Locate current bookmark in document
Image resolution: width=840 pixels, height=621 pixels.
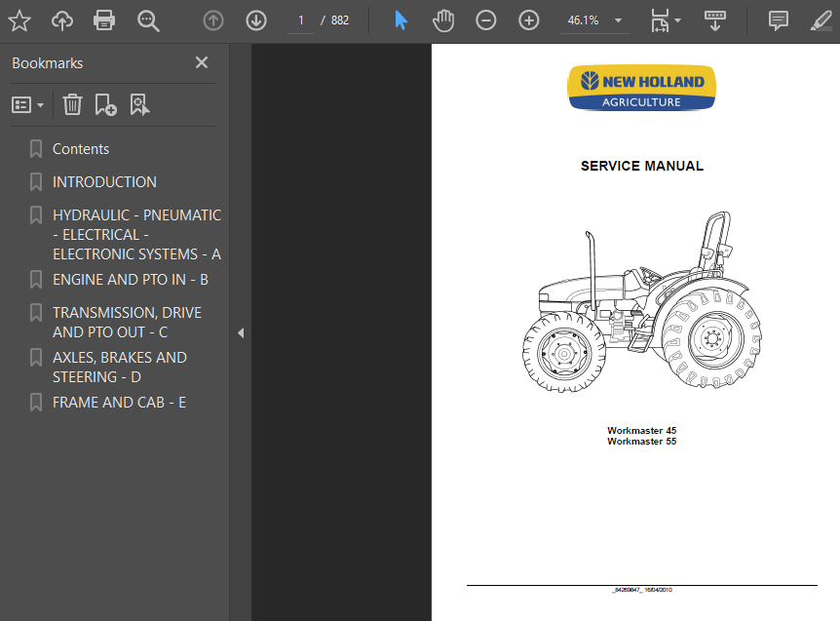pyautogui.click(x=139, y=104)
